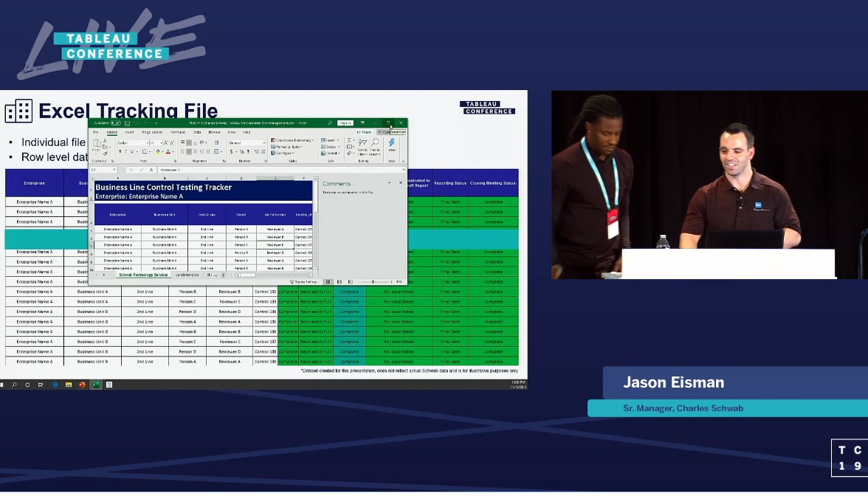Click the Percent Style icon
This screenshot has width=868, height=502.
coord(242,151)
